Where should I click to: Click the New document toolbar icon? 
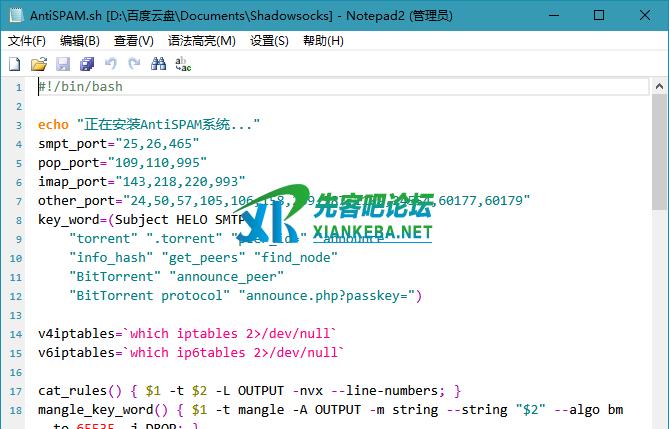coord(14,64)
